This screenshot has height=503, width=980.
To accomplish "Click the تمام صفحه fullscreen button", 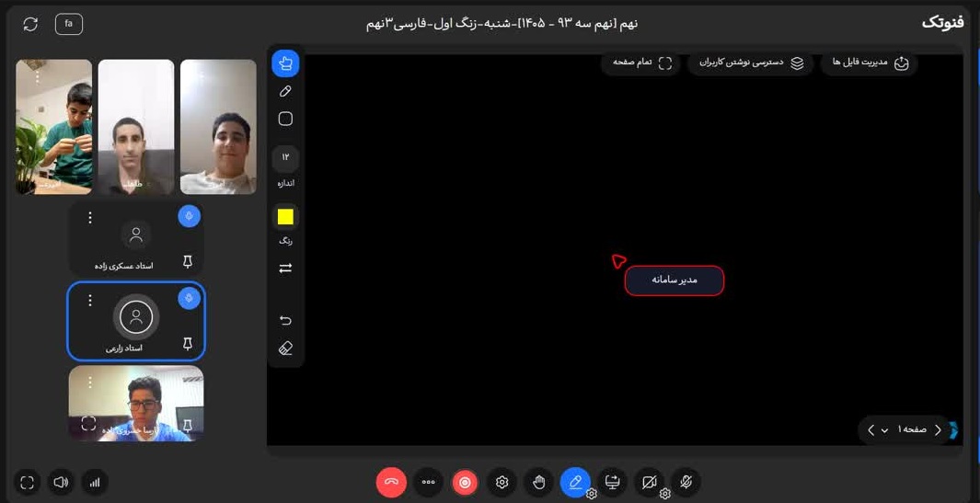I will (x=641, y=63).
